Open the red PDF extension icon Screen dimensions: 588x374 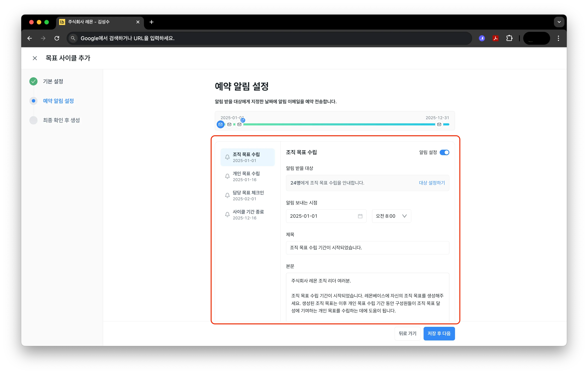[x=495, y=38]
